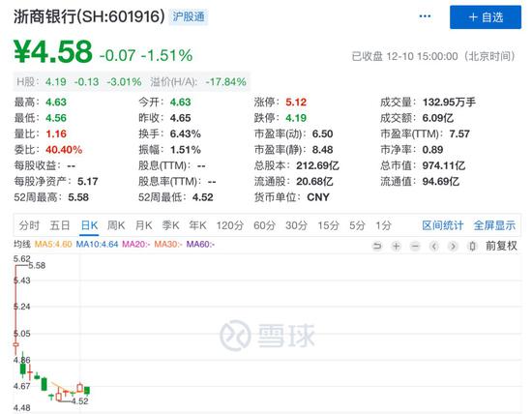Toggle the MA5:4.60 moving average label
532x414 pixels.
(x=53, y=244)
